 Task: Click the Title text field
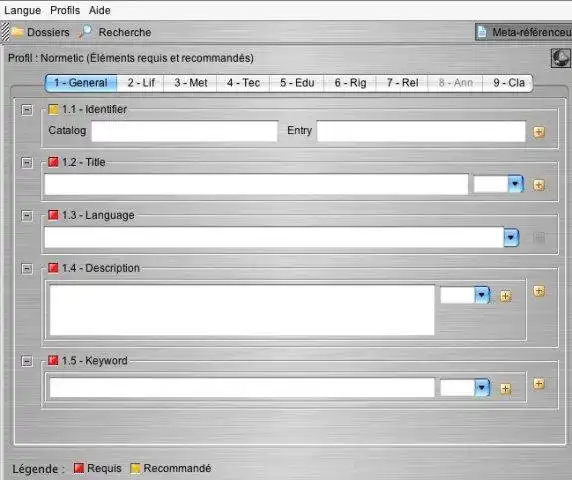coord(256,185)
